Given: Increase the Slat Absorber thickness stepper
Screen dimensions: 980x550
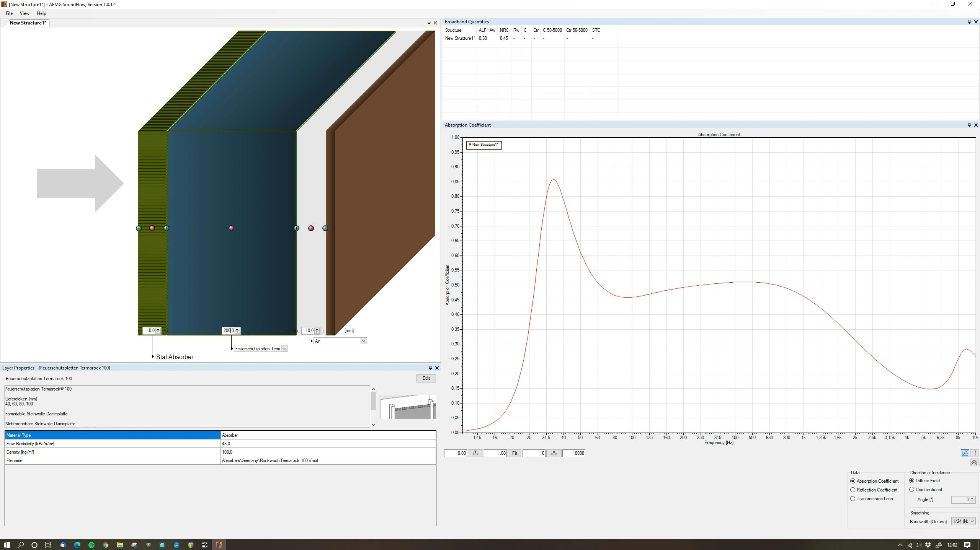Looking at the screenshot, I should (158, 329).
